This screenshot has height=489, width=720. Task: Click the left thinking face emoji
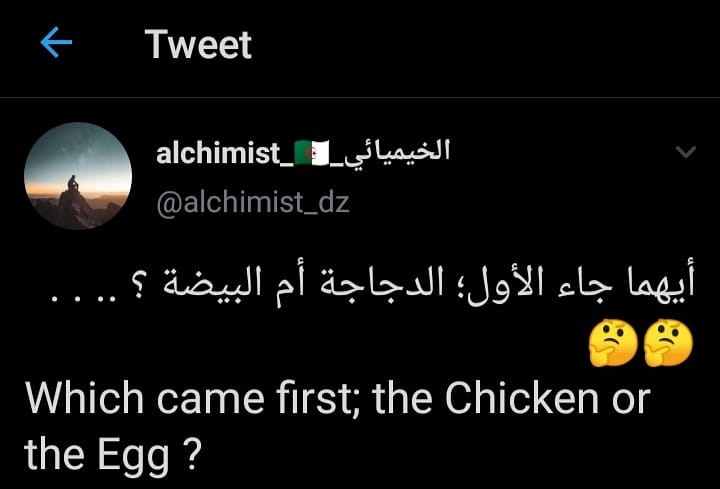pyautogui.click(x=613, y=343)
